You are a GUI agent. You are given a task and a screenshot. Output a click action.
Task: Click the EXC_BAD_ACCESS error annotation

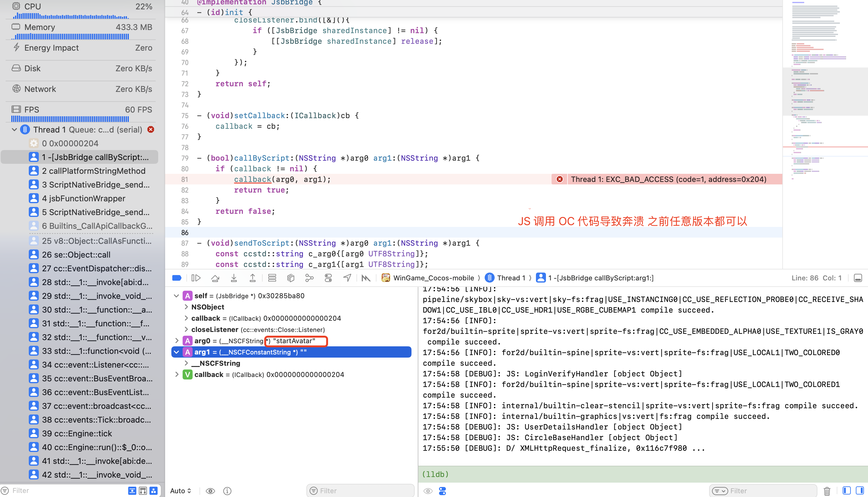(x=668, y=179)
